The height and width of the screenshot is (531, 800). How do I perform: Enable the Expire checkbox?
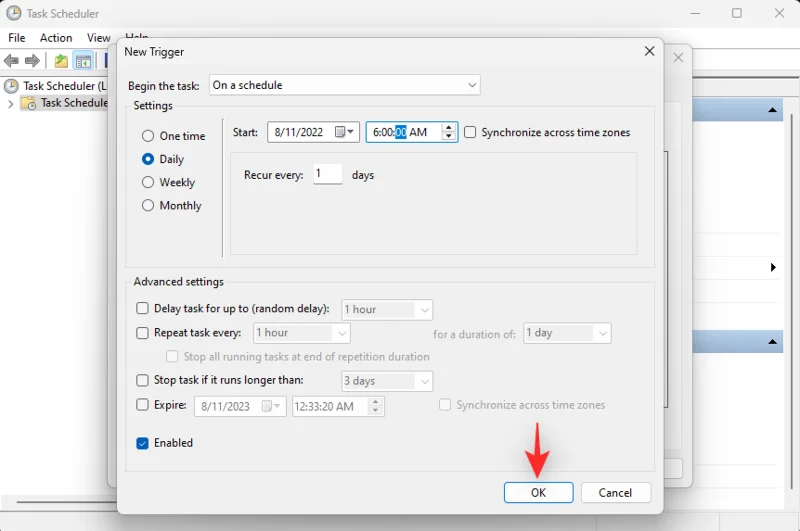142,404
